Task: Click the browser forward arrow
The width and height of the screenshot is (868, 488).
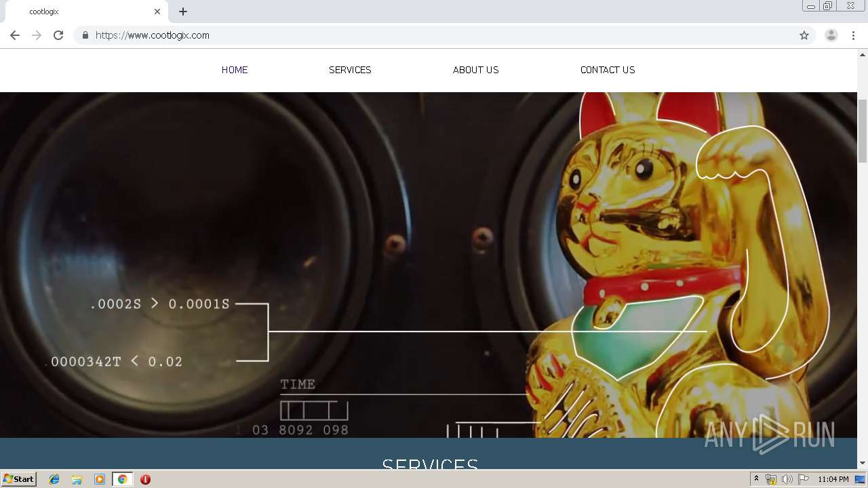Action: (37, 35)
